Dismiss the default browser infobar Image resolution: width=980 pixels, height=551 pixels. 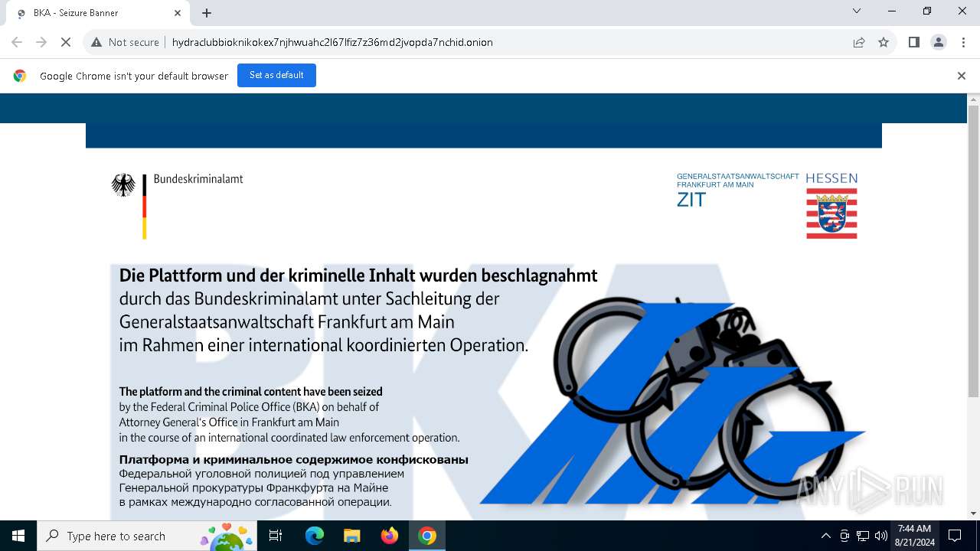tap(962, 76)
